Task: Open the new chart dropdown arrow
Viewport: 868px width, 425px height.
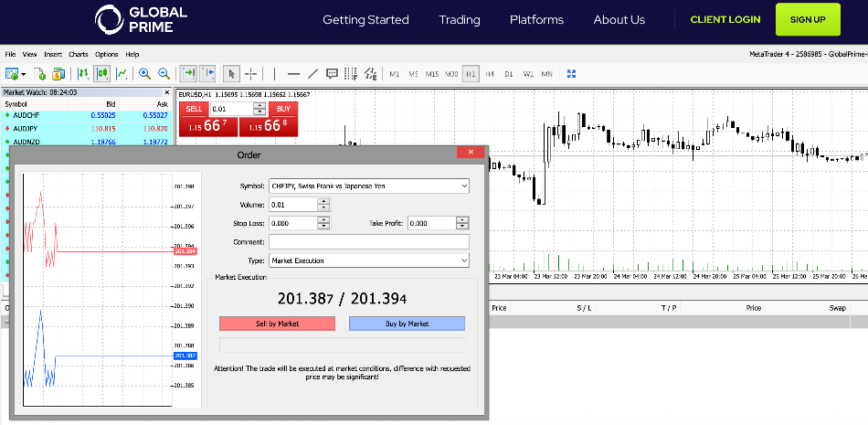Action: [23, 74]
